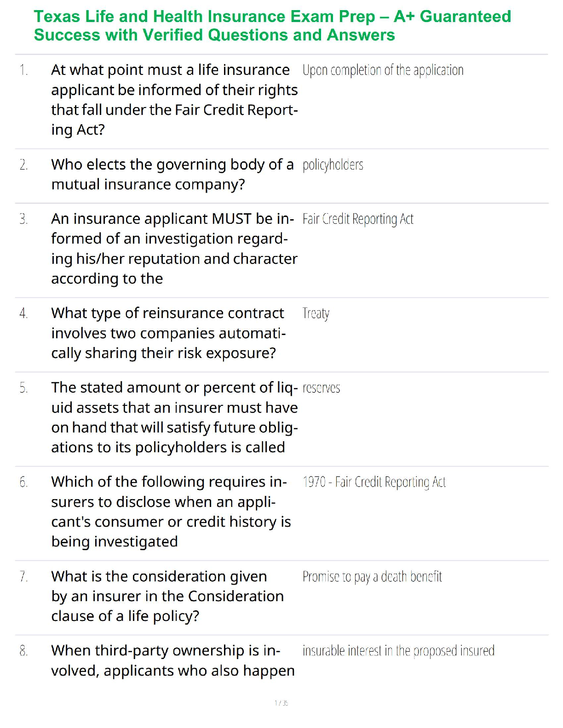Click the answer 'insurable interest in the proposed insured'
This screenshot has height=728, width=563.
pos(398,651)
